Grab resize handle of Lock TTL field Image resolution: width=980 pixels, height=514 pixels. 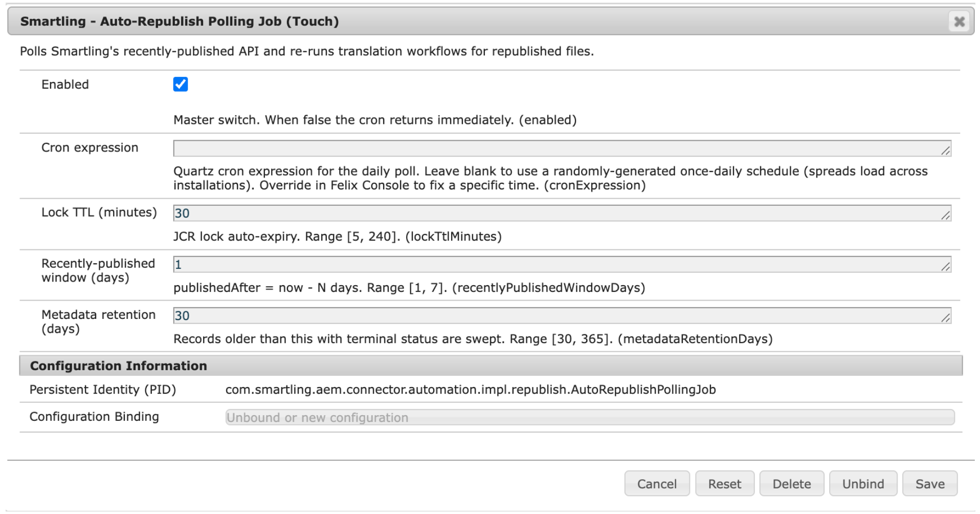(946, 215)
